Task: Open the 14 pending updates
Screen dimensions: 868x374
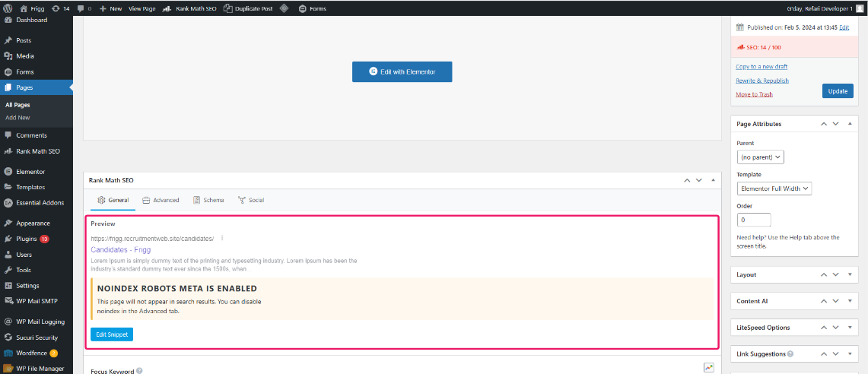Action: (60, 8)
